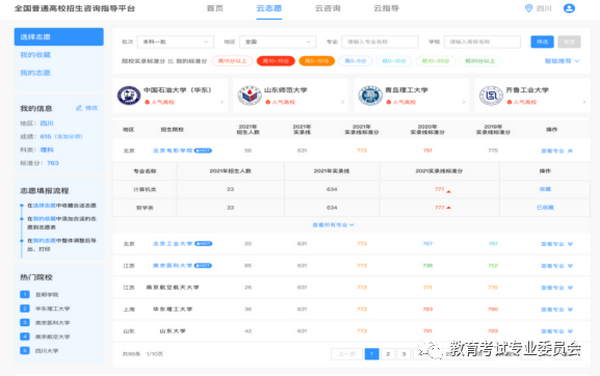Toggle the 高0-5分 filter chip
Image resolution: width=600 pixels, height=376 pixels.
tap(355, 61)
